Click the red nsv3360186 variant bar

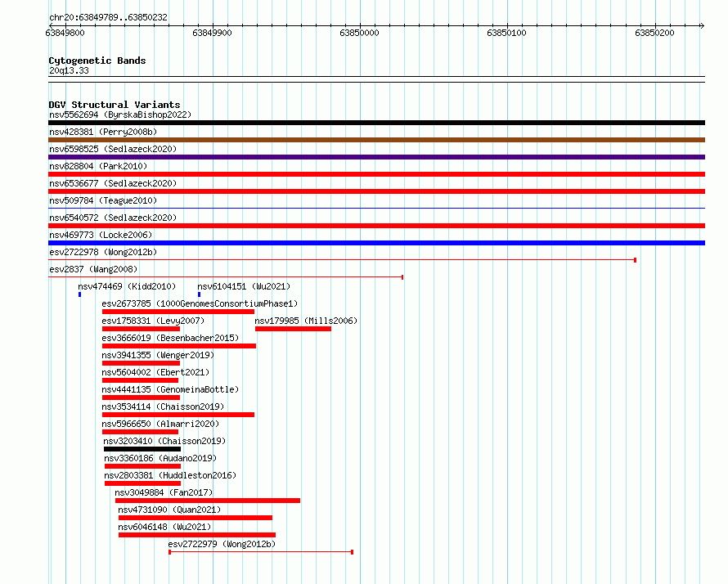pos(142,466)
